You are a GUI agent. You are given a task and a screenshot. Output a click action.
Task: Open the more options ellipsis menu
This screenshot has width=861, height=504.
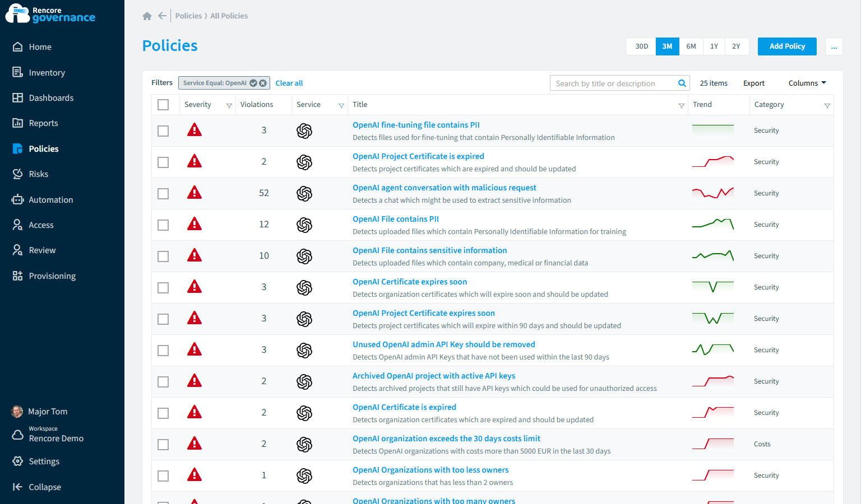(834, 46)
